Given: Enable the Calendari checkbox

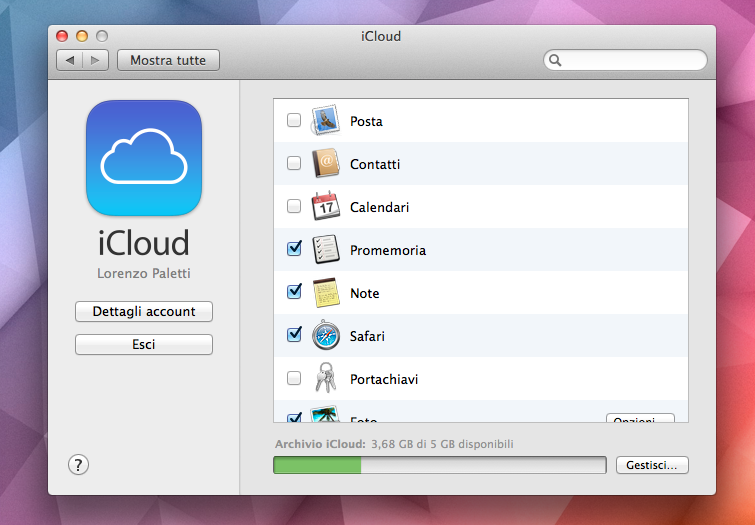Looking at the screenshot, I should (294, 206).
